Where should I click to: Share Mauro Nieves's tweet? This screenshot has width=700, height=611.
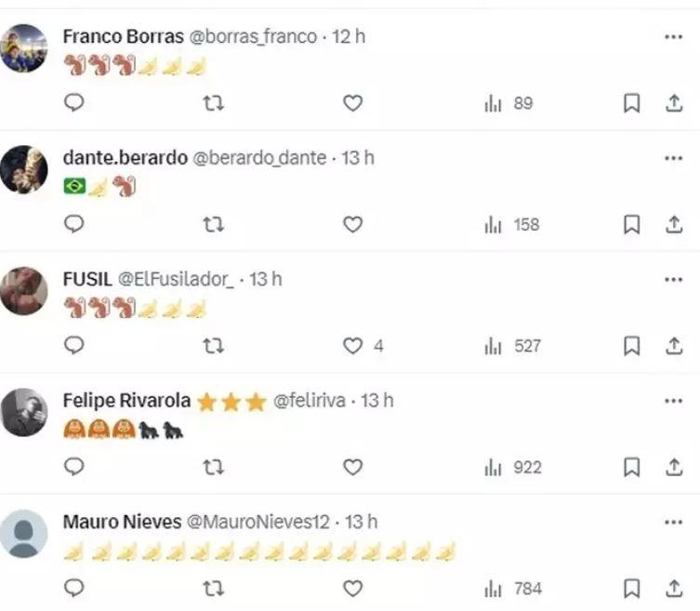(674, 588)
